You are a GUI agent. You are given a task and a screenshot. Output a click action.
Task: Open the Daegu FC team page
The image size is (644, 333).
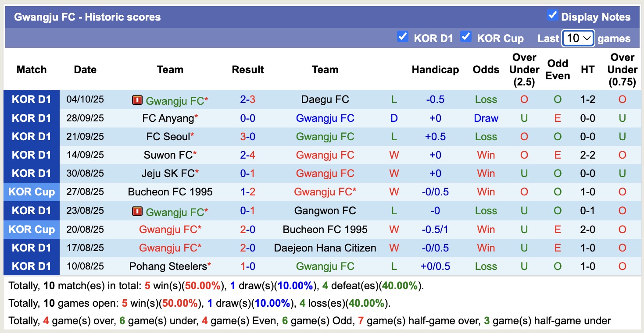coord(325,99)
